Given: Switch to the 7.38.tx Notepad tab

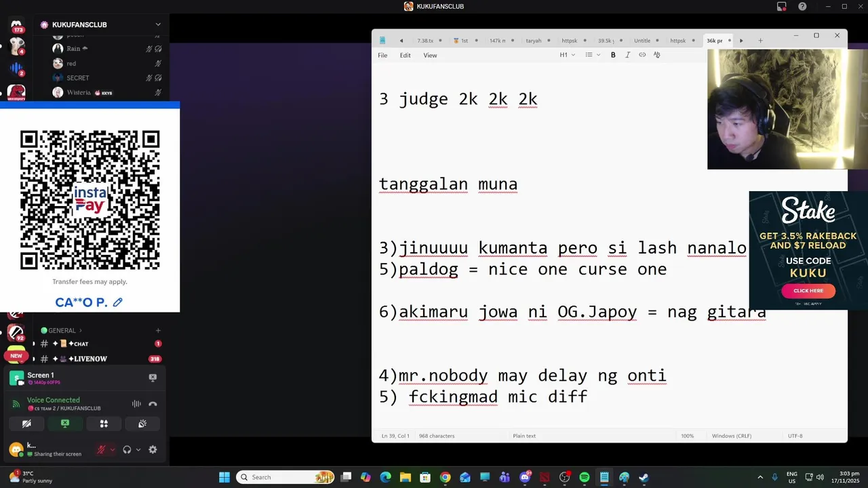Looking at the screenshot, I should 429,41.
